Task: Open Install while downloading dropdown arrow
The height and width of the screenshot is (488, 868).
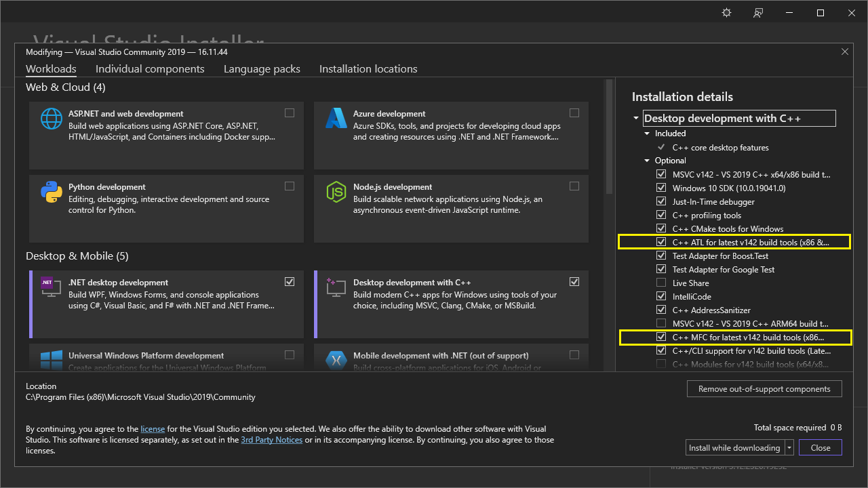Action: pos(789,447)
